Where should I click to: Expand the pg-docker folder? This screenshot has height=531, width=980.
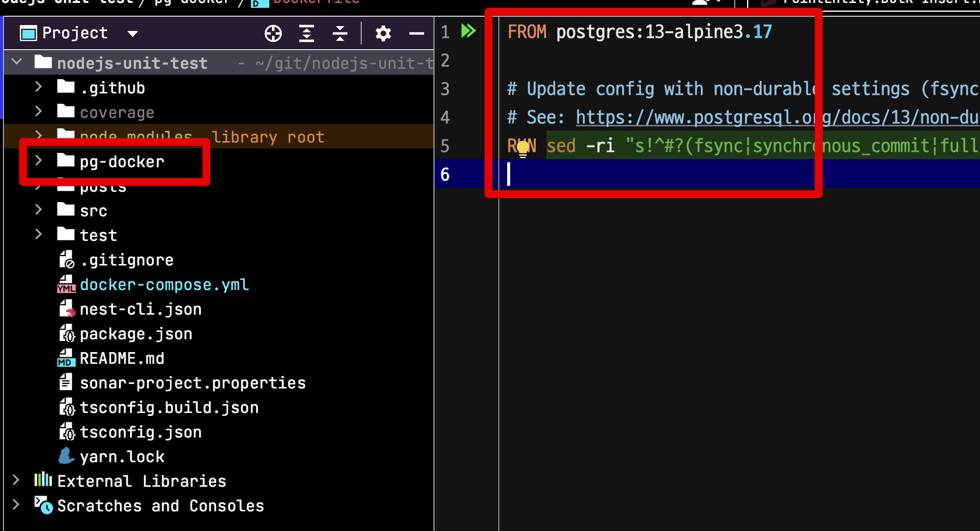[39, 161]
